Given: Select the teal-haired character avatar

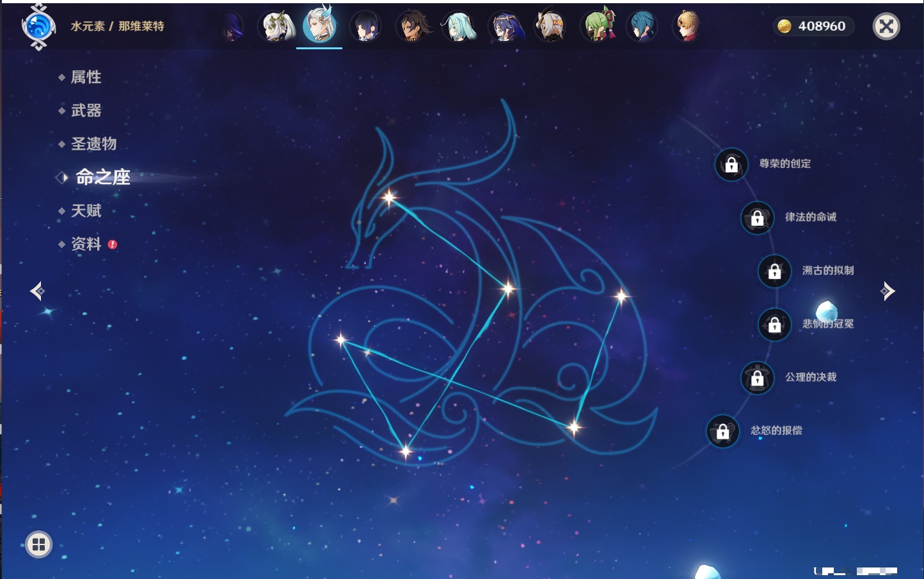Looking at the screenshot, I should (x=642, y=26).
